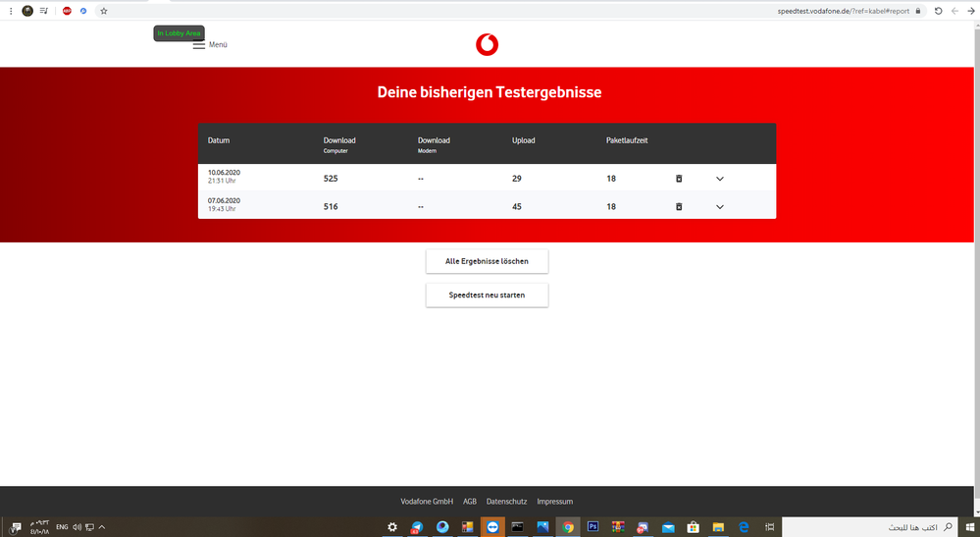
Task: Select upload value 45
Action: [517, 207]
